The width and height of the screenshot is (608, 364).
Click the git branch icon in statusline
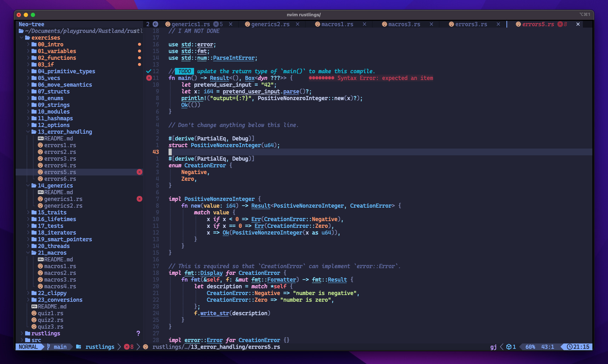point(49,347)
